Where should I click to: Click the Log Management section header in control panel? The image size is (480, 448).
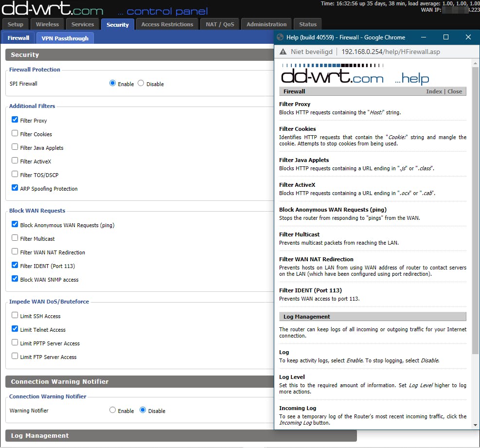click(181, 435)
